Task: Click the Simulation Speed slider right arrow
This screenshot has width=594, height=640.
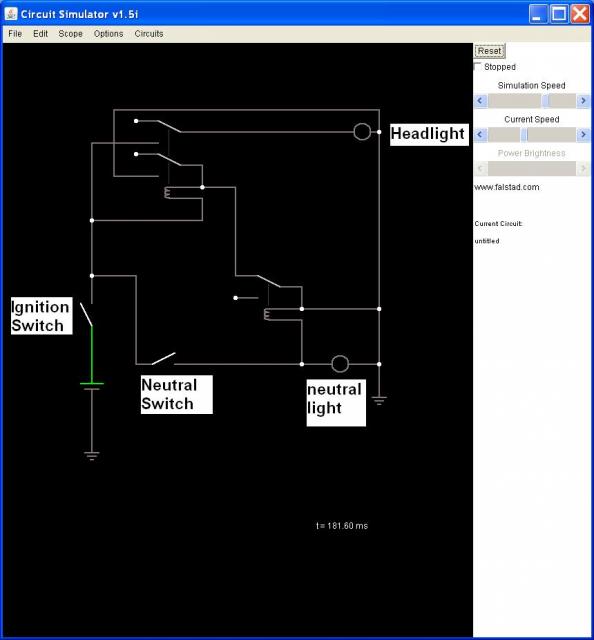Action: coord(583,100)
